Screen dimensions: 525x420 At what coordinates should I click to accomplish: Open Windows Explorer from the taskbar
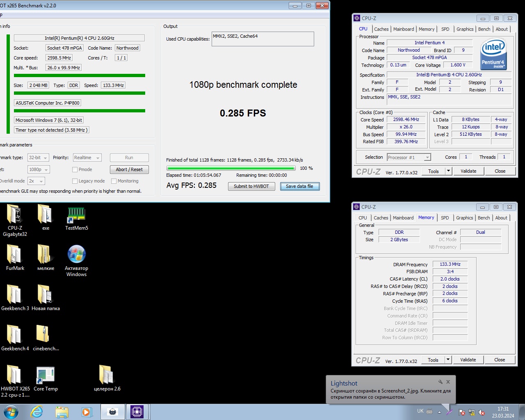(62, 412)
